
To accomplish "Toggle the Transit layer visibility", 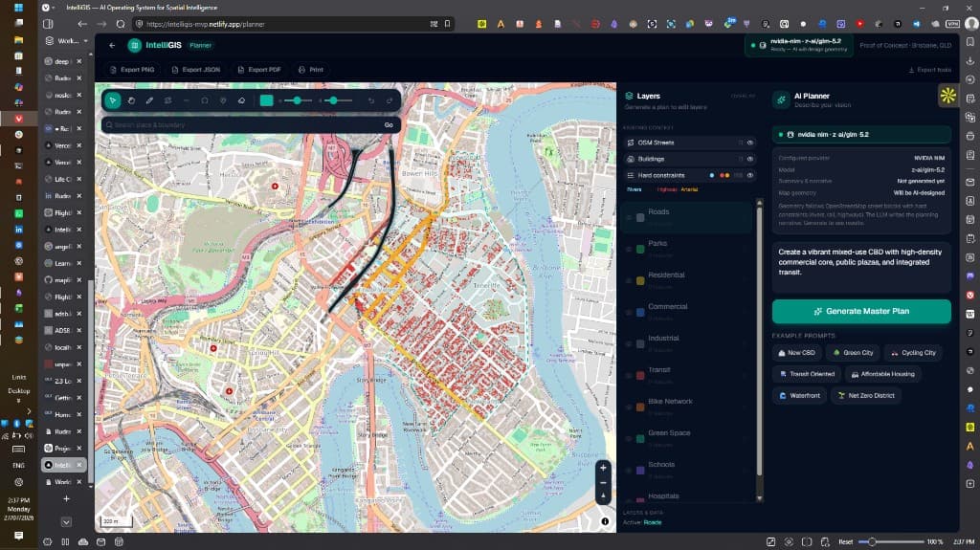I will coord(629,375).
